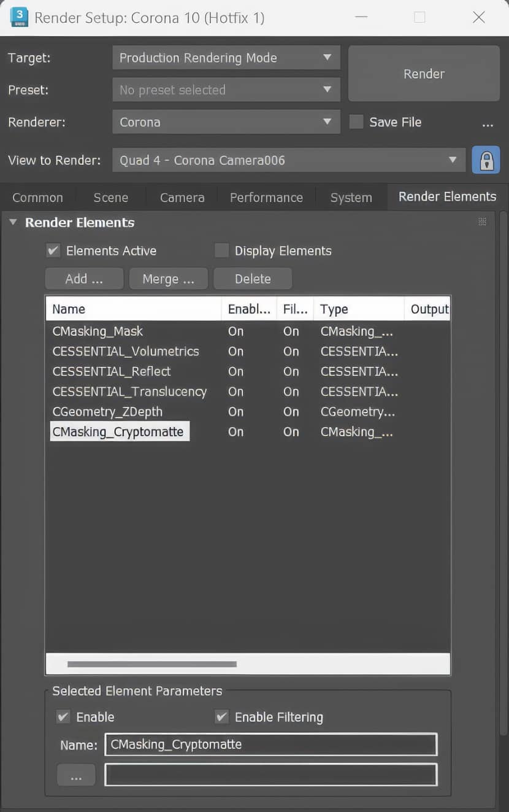Screen dimensions: 509x812
Task: Switch to the Camera tab
Action: pyautogui.click(x=182, y=198)
